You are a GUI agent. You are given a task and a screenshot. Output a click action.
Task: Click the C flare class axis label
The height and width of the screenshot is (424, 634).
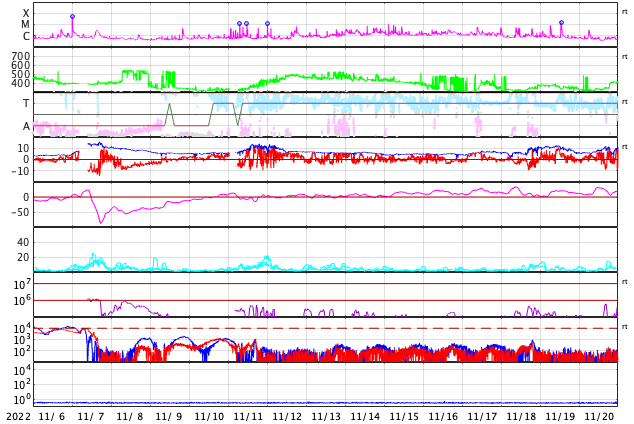pyautogui.click(x=26, y=36)
